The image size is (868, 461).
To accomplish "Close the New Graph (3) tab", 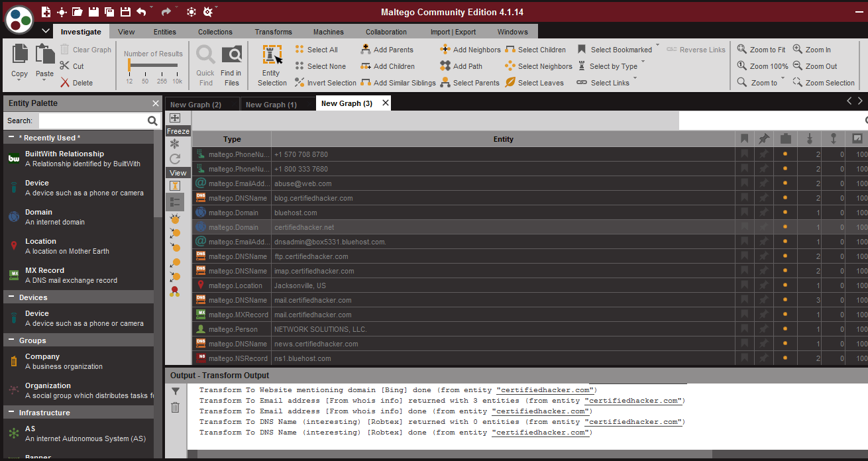I will (385, 103).
